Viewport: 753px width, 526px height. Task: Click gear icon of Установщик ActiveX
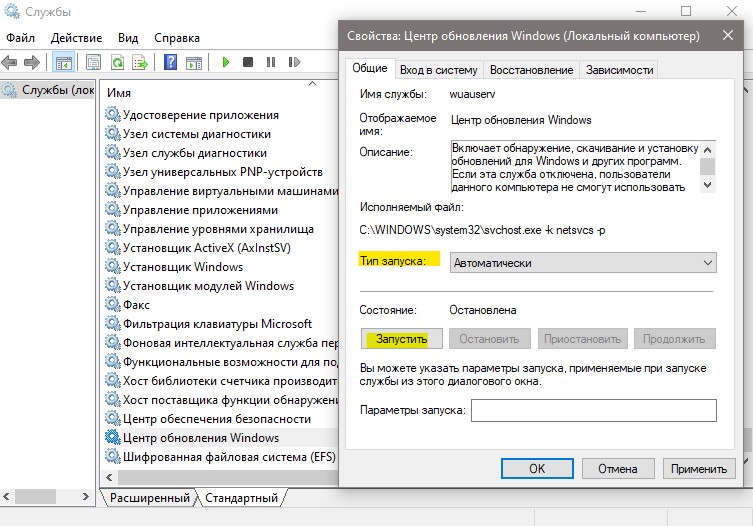pyautogui.click(x=112, y=247)
